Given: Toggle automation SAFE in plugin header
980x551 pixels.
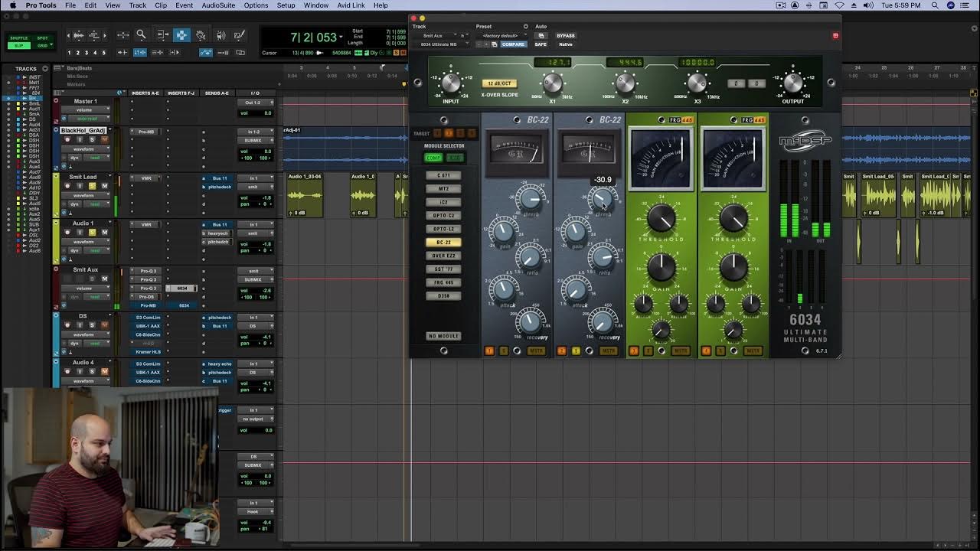Looking at the screenshot, I should click(x=541, y=44).
